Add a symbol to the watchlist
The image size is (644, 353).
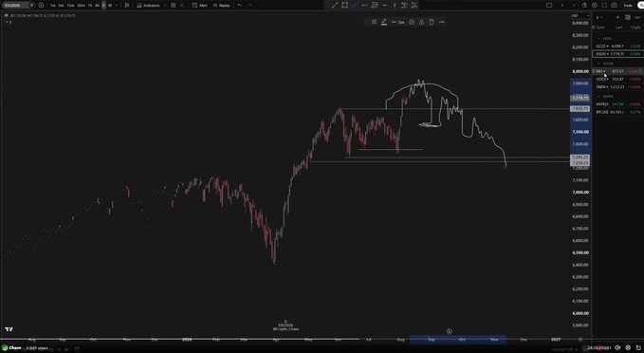tap(617, 18)
